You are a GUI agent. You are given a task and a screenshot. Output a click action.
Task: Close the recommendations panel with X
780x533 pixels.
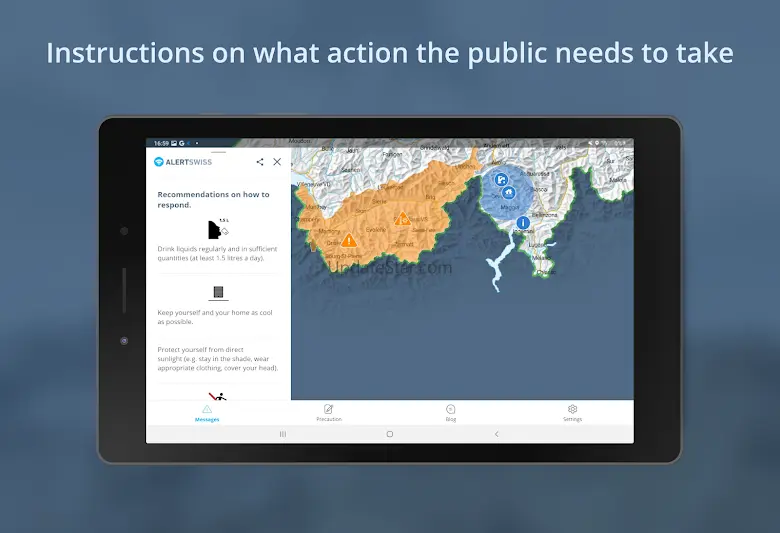(x=277, y=162)
